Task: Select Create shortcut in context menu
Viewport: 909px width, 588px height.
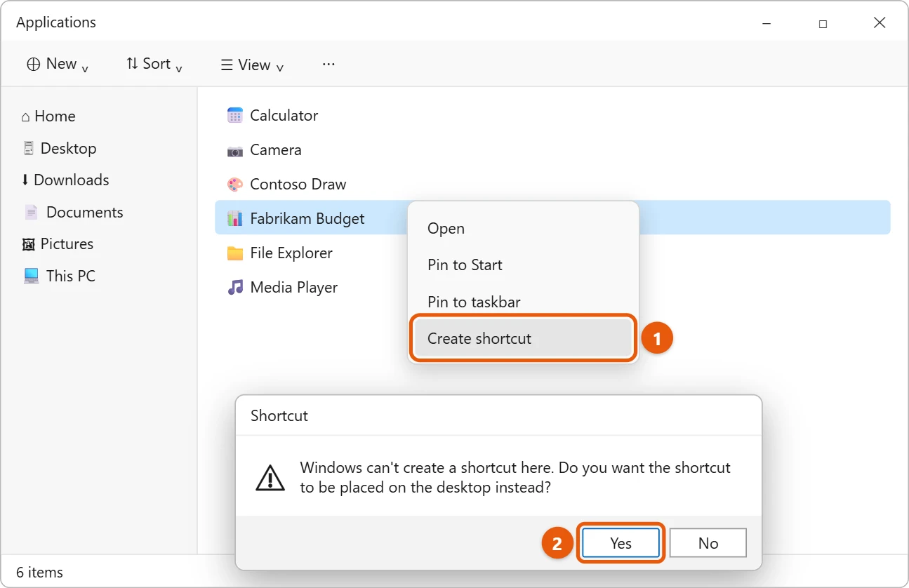Action: pyautogui.click(x=524, y=339)
